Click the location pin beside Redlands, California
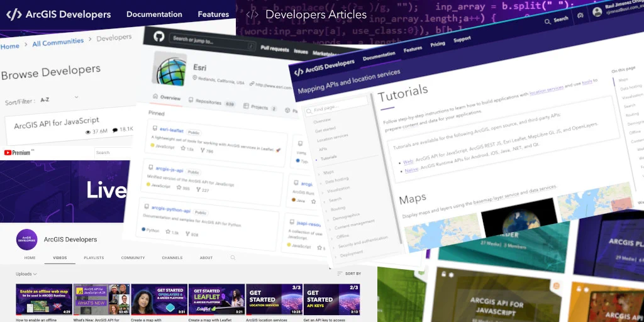This screenshot has height=322, width=644. [195, 78]
